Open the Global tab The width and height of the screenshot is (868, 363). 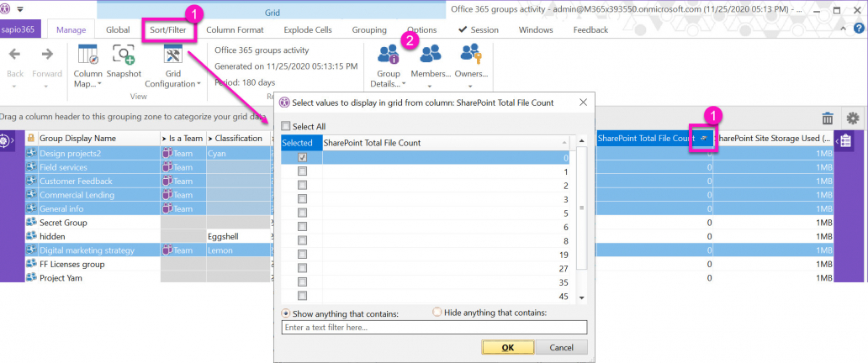pyautogui.click(x=118, y=30)
